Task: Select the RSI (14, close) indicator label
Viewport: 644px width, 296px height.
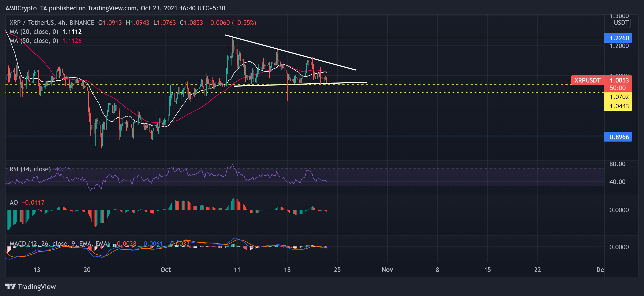Action: pyautogui.click(x=30, y=169)
